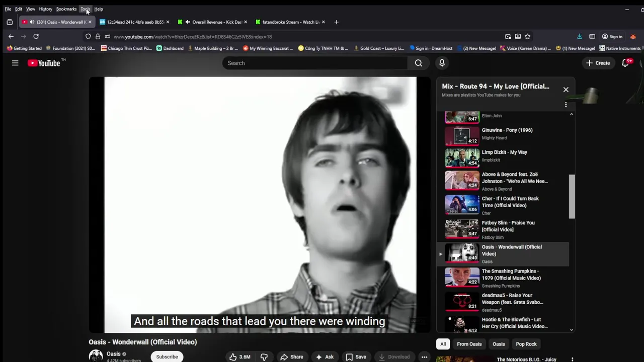Viewport: 644px width, 362px height.
Task: Open the Dashboard bookmark
Action: tap(170, 48)
